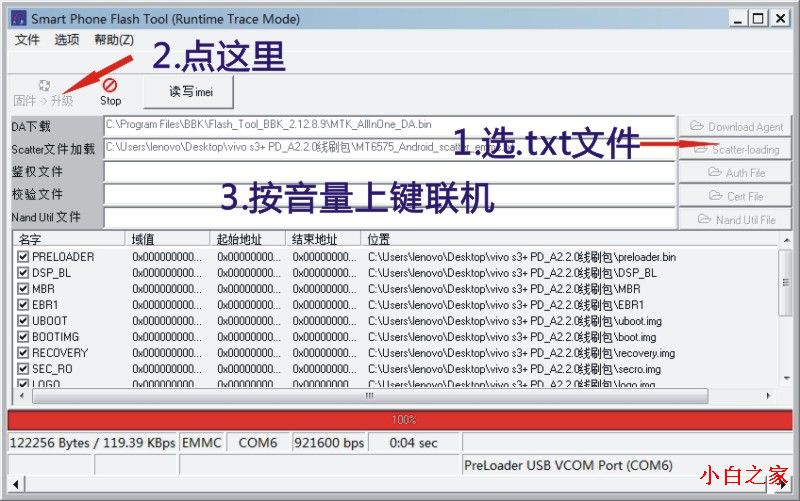Uncheck the UBOOT checkbox
The image size is (800, 501).
click(x=23, y=321)
